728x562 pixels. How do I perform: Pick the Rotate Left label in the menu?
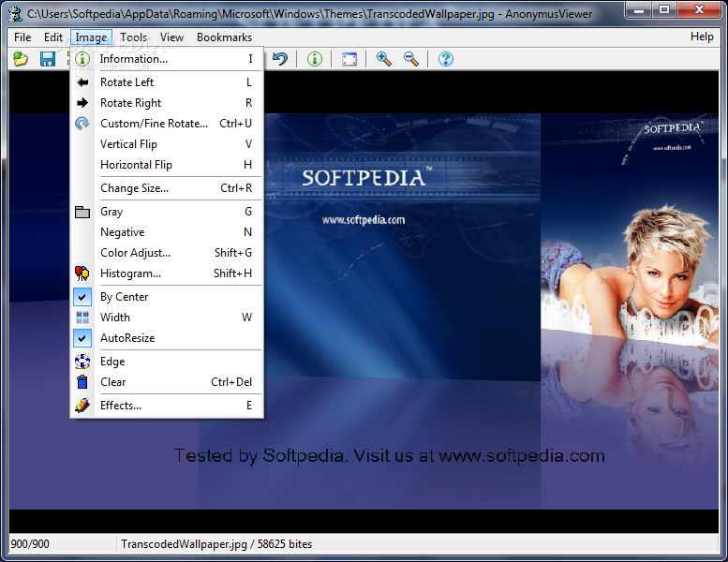click(126, 82)
